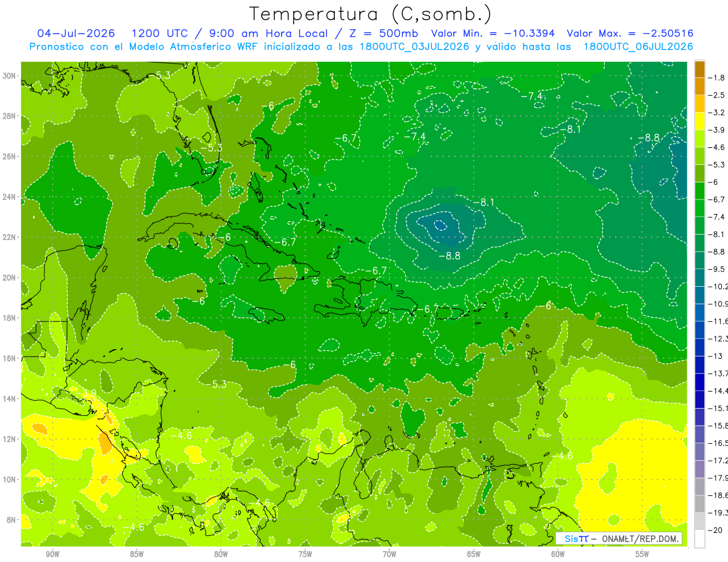This screenshot has height=562, width=728.
Task: Click the -12.3 value on the color legend
Action: pos(718,338)
